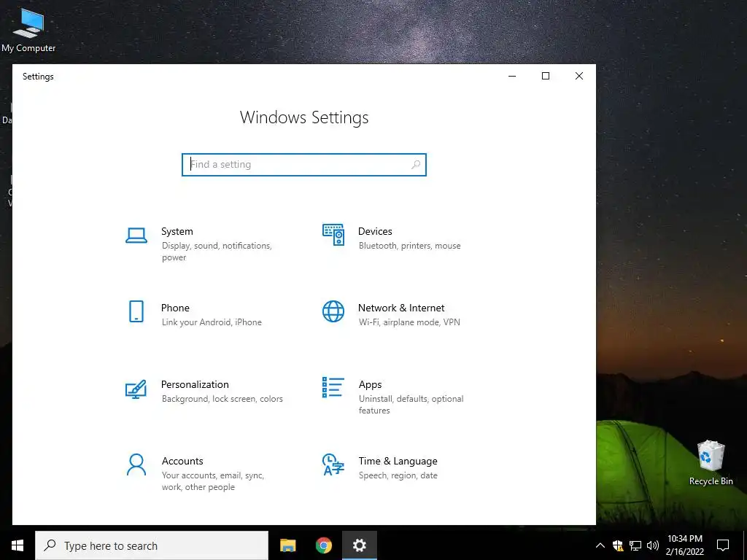This screenshot has height=560, width=747.
Task: Launch Google Chrome from the taskbar
Action: point(323,545)
